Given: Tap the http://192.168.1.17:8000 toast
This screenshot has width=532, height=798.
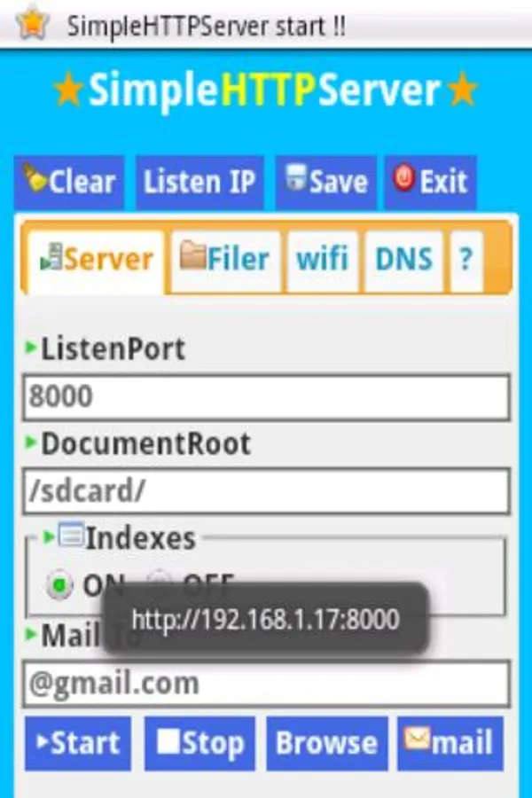Looking at the screenshot, I should pyautogui.click(x=266, y=620).
